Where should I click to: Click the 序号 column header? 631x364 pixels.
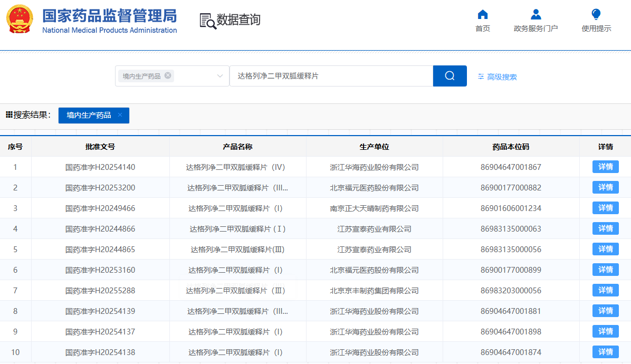(x=15, y=147)
